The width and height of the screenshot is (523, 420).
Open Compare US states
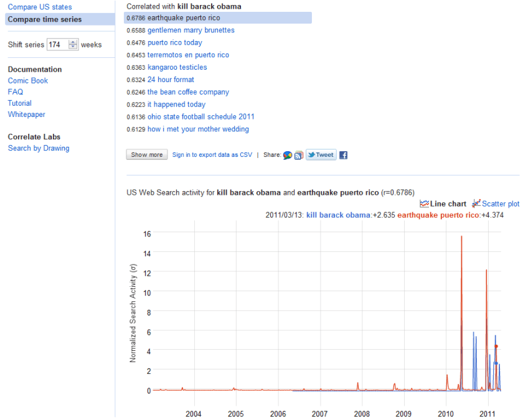[40, 7]
